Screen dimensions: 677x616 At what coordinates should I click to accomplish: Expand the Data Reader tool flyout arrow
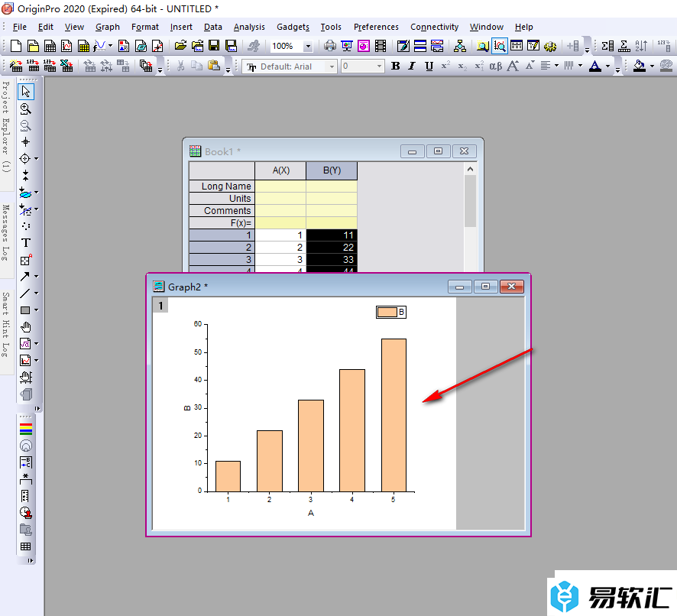tap(36, 158)
